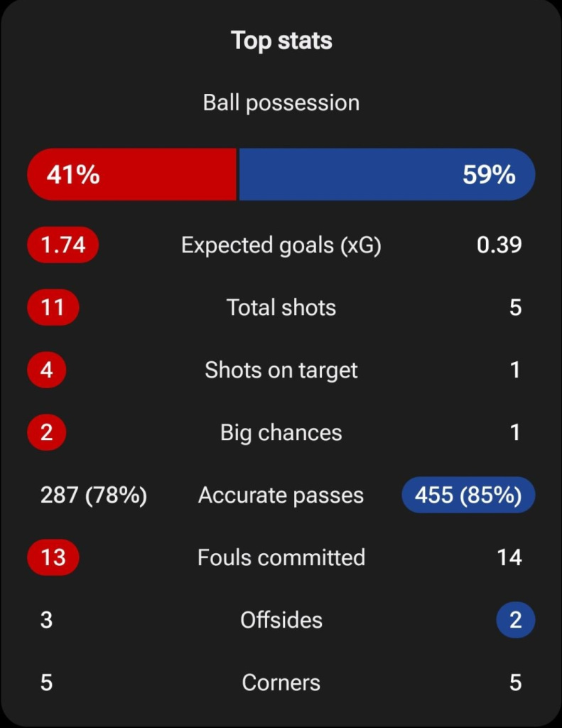Click the Big chances label
562x728 pixels.
coord(281,433)
